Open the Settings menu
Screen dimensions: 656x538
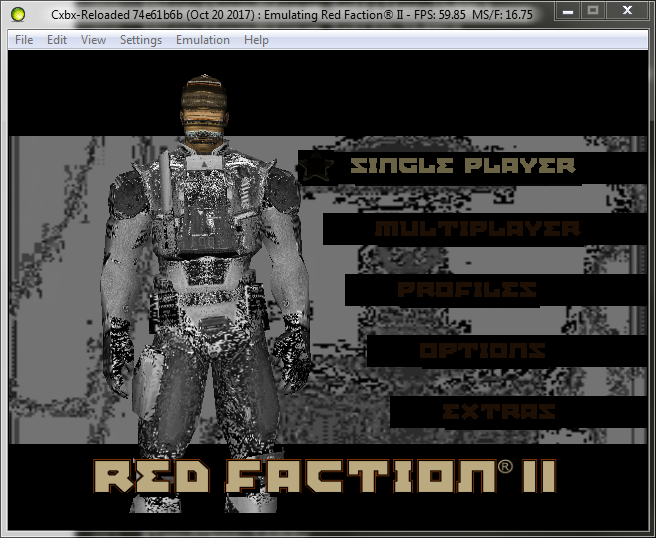(x=141, y=40)
